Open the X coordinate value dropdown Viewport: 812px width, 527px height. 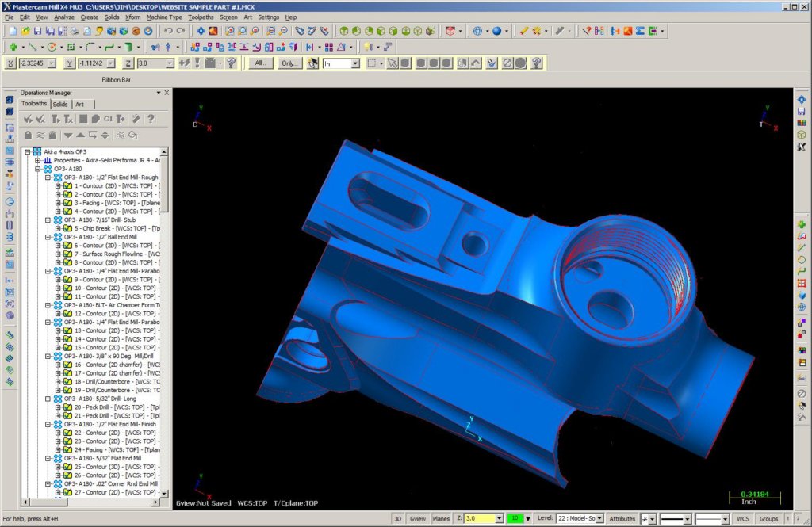click(52, 63)
